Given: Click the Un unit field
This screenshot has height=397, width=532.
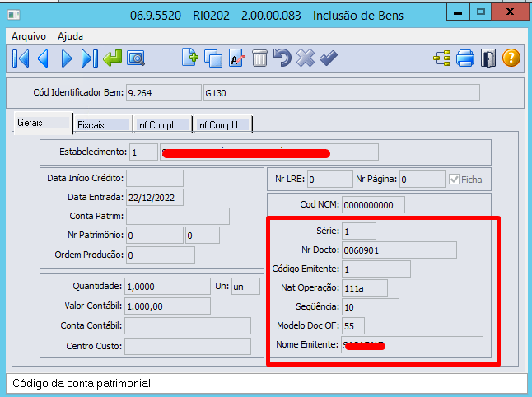Looking at the screenshot, I should [x=246, y=287].
